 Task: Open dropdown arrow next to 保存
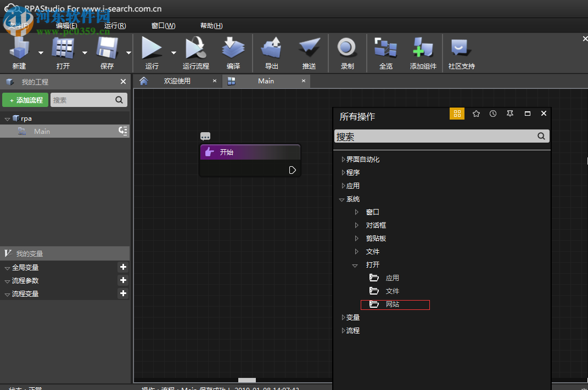[x=128, y=53]
